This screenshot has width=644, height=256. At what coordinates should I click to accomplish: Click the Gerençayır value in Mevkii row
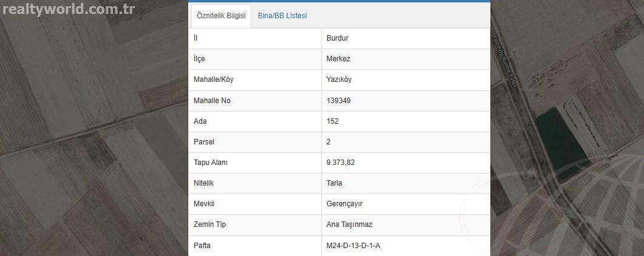coord(344,204)
